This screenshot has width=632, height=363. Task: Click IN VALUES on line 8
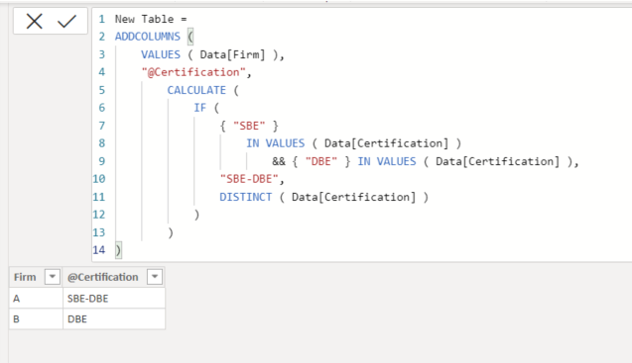[275, 143]
